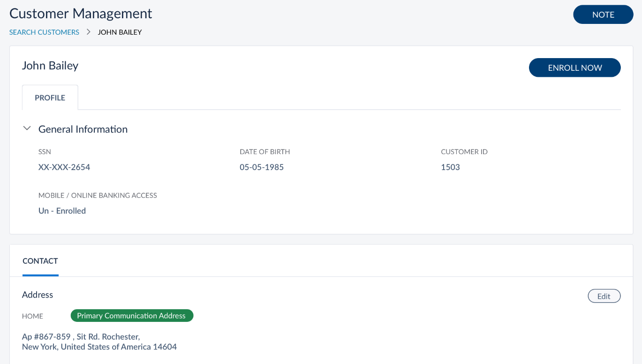Screen dimensions: 642x364
Task: Collapse the General Information chevron
Action: 27,128
